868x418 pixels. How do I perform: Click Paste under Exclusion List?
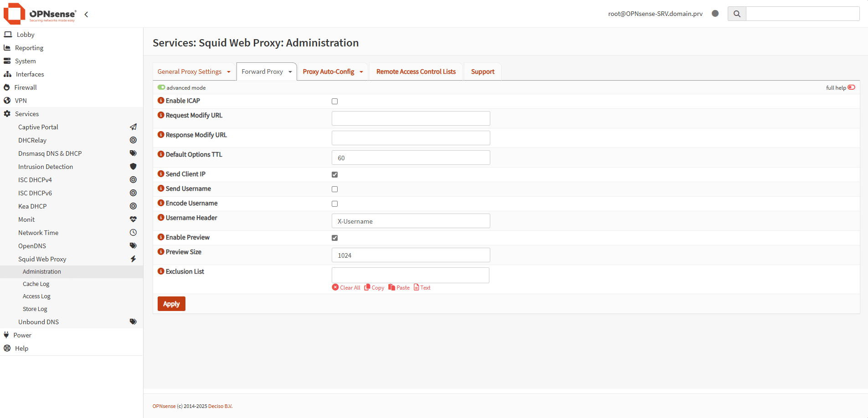coord(399,288)
